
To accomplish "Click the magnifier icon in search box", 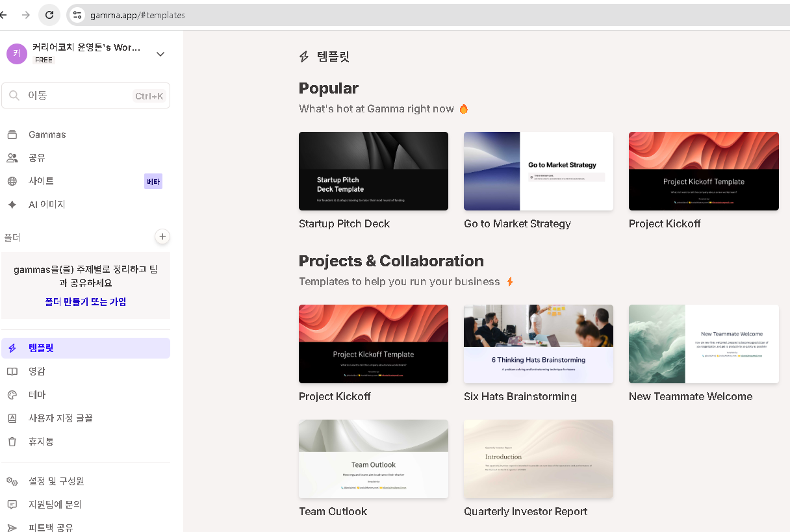I will [x=14, y=95].
